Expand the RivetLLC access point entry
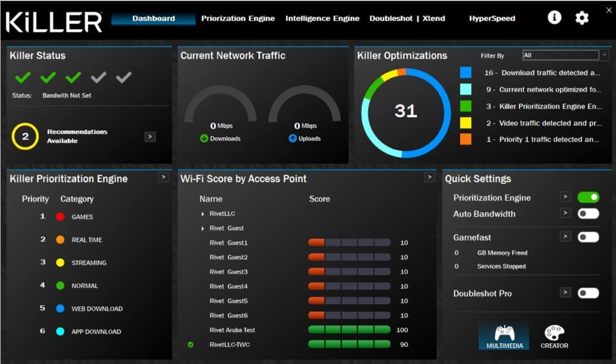The image size is (616, 364). (x=203, y=212)
